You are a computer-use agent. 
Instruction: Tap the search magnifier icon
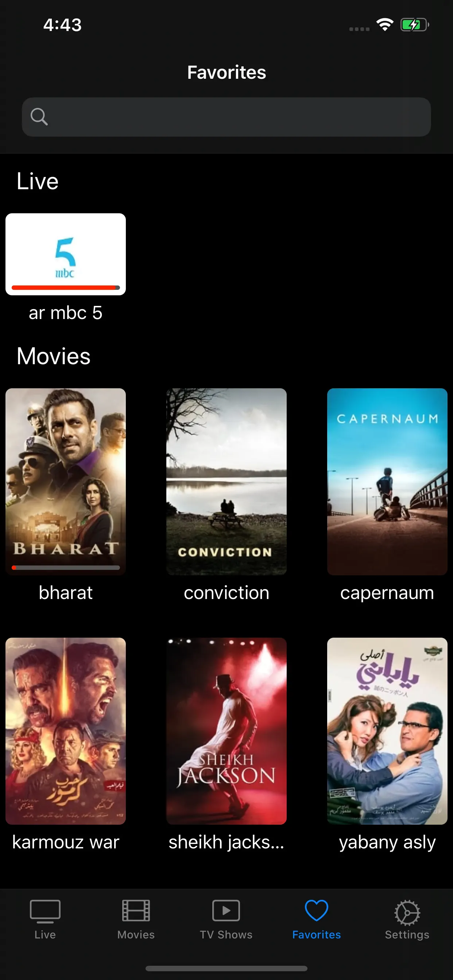click(39, 117)
